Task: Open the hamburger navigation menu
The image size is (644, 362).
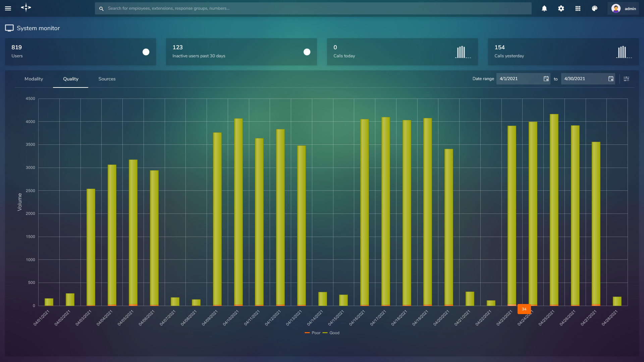Action: coord(8,8)
